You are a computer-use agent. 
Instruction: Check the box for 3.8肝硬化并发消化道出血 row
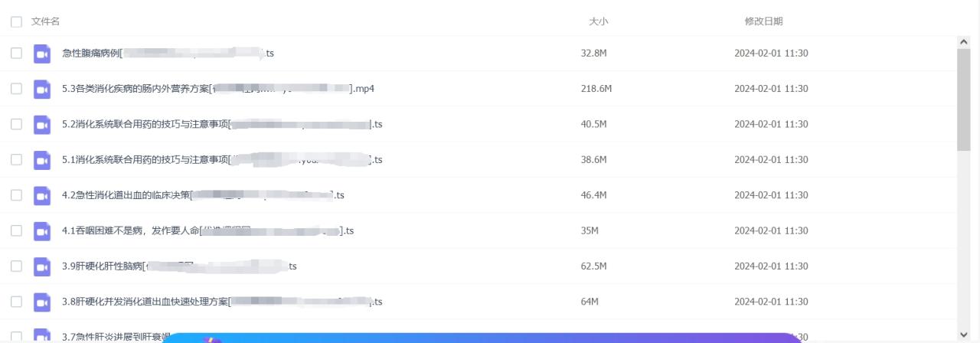pos(16,302)
